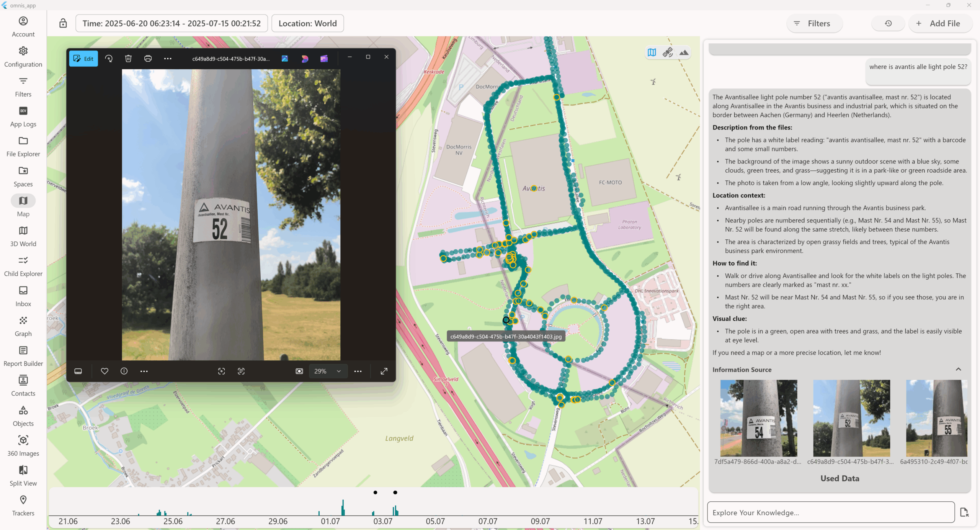980x530 pixels.
Task: Click the Clipchamp icon in photo viewer
Action: coord(324,59)
